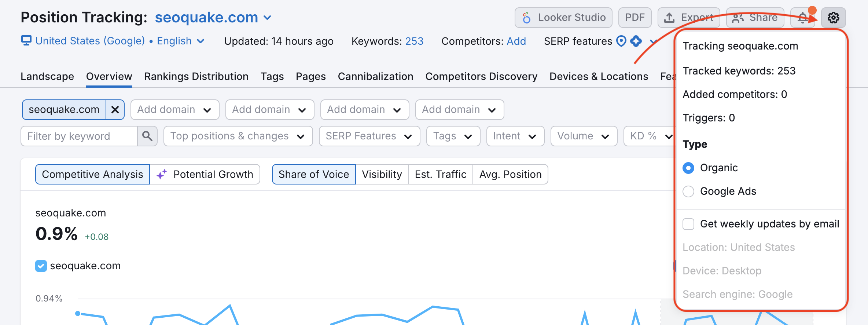Click the SERP features location pin icon
This screenshot has width=868, height=325.
[621, 41]
